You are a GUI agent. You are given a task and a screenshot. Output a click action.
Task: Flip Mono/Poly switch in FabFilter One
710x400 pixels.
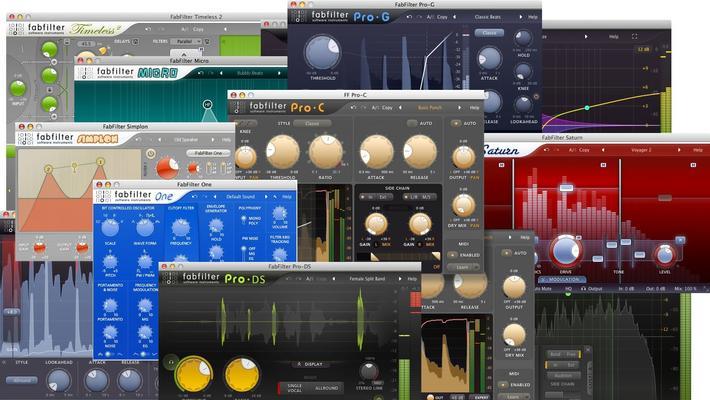[244, 220]
